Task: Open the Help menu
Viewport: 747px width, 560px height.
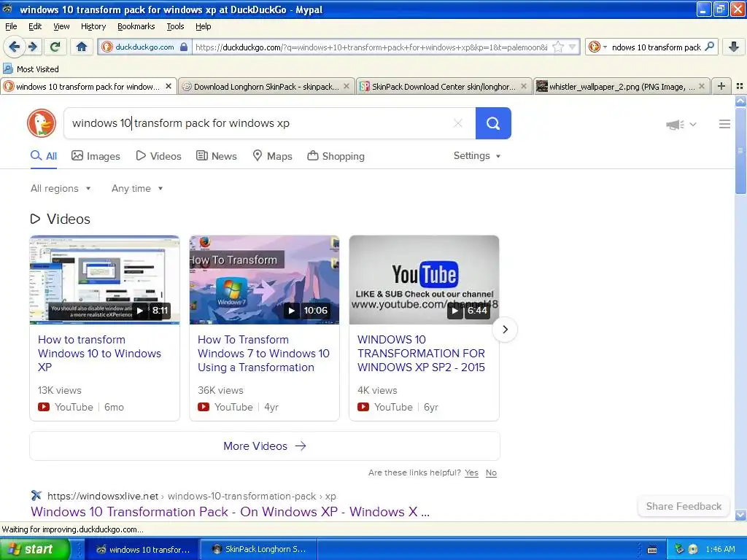Action: point(203,26)
